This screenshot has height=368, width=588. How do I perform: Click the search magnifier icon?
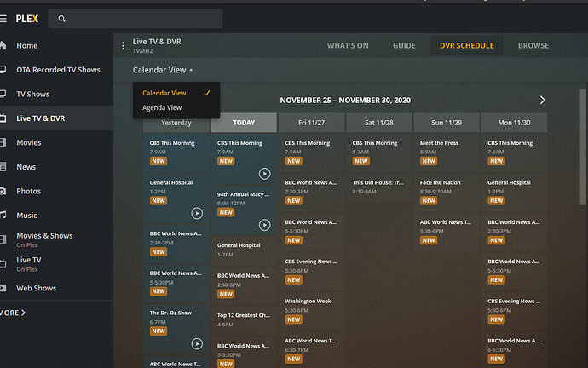point(62,19)
